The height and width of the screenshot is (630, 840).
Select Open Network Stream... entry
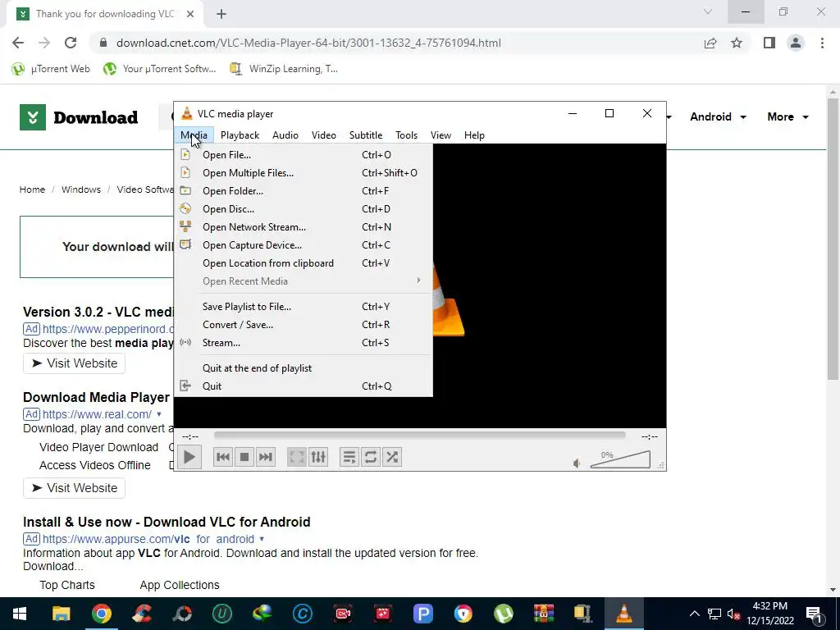[x=304, y=227]
